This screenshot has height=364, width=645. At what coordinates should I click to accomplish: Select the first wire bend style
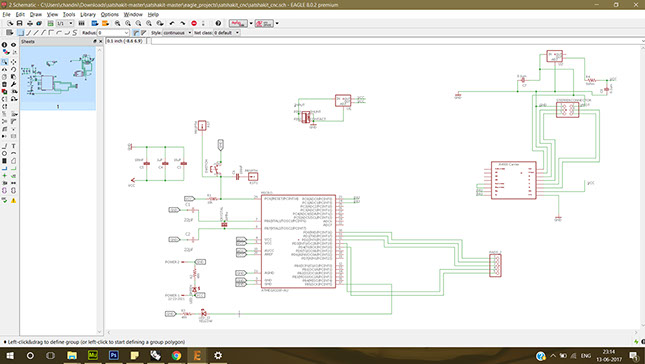21,32
